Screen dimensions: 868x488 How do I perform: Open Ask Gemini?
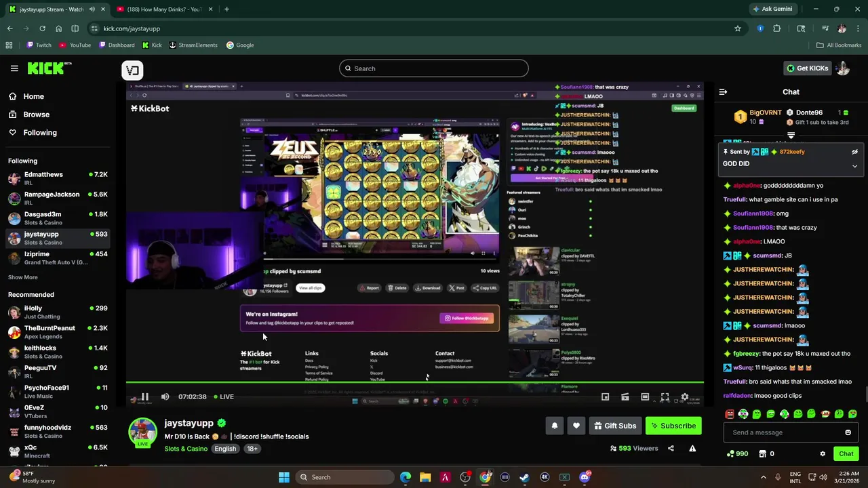(772, 9)
